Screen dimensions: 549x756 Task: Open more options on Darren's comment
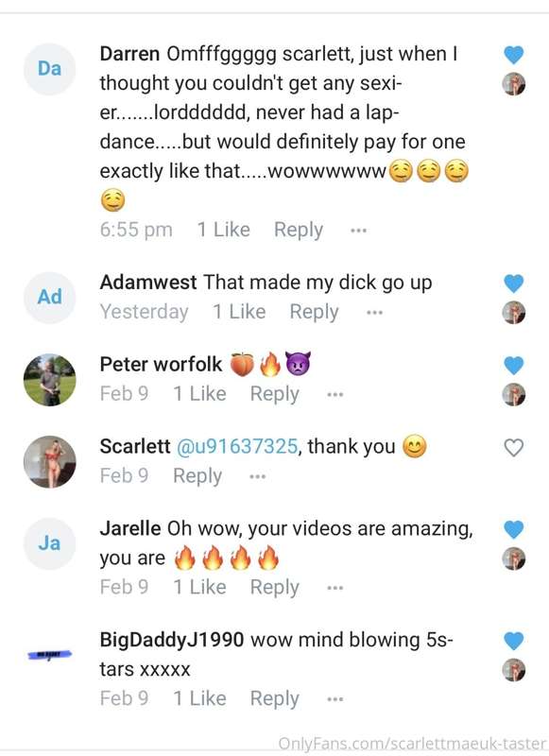tap(358, 231)
